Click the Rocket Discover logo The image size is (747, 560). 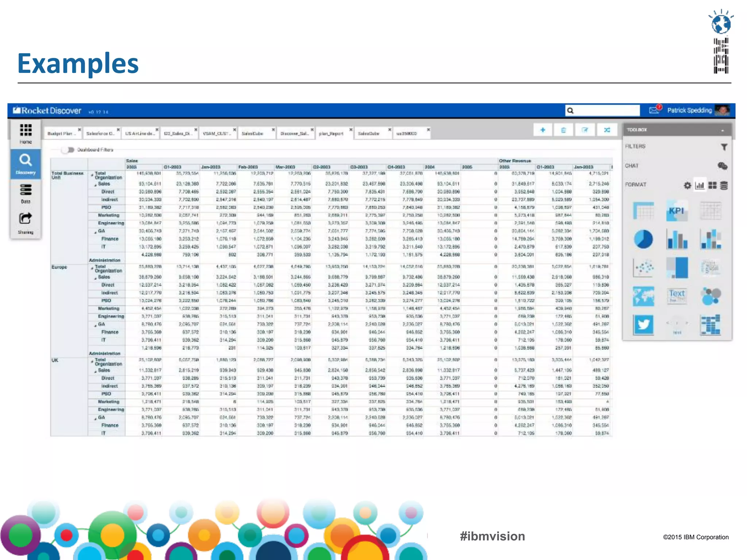47,110
